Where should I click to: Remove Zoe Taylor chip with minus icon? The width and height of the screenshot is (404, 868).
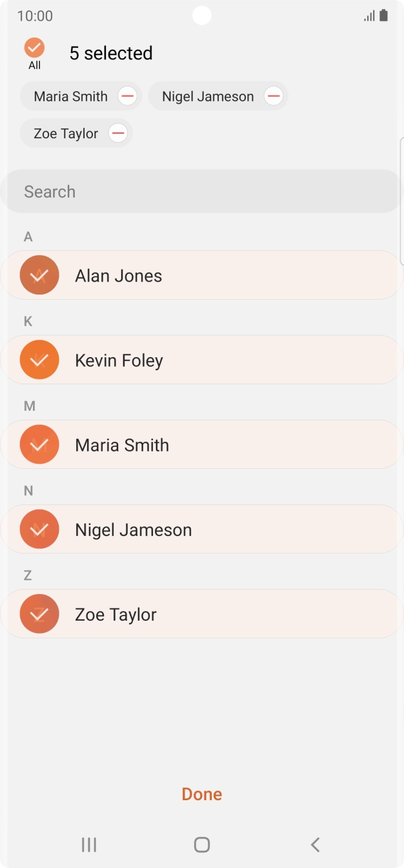(117, 134)
